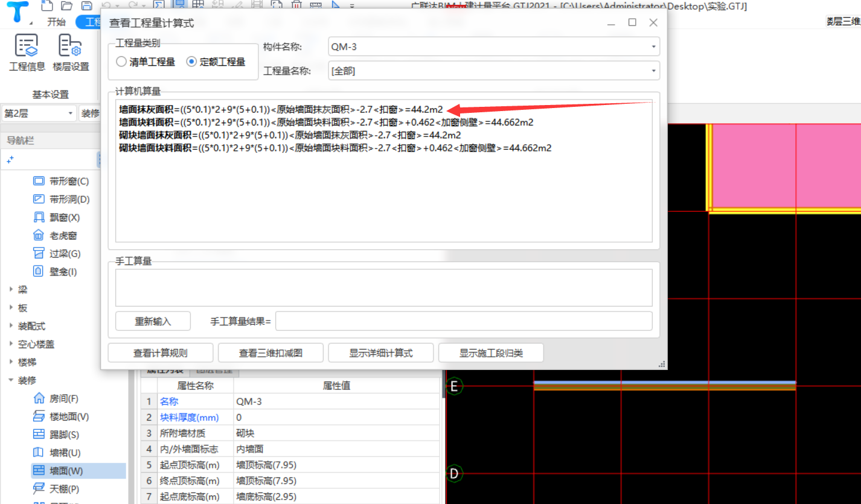Select 天棚(P) under 装修
Image resolution: width=861 pixels, height=504 pixels.
click(56, 488)
